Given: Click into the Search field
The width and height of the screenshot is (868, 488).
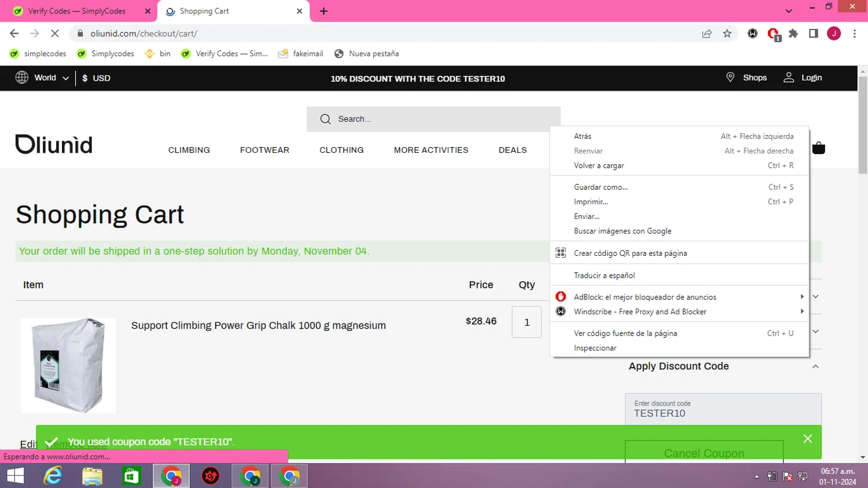Looking at the screenshot, I should pyautogui.click(x=433, y=119).
